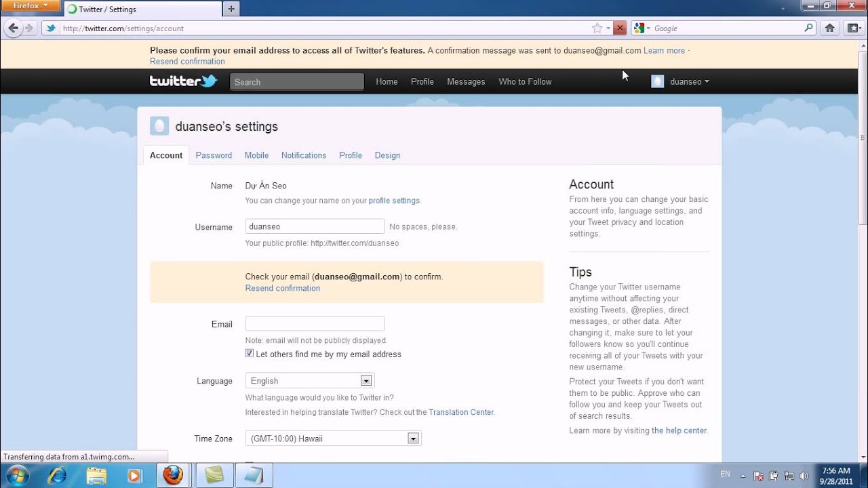The image size is (868, 488).
Task: Click the browser forward arrow
Action: 28,28
